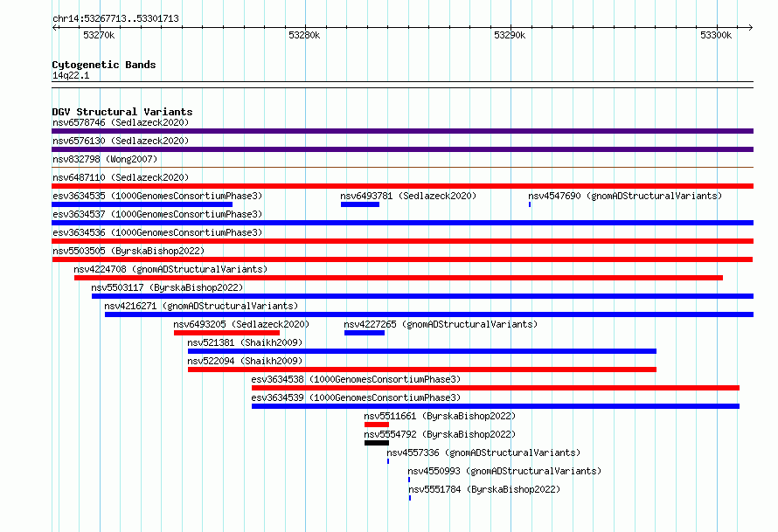Open the nsv832798 (Wong2007) label
Image resolution: width=778 pixels, height=532 pixels.
pyautogui.click(x=105, y=159)
